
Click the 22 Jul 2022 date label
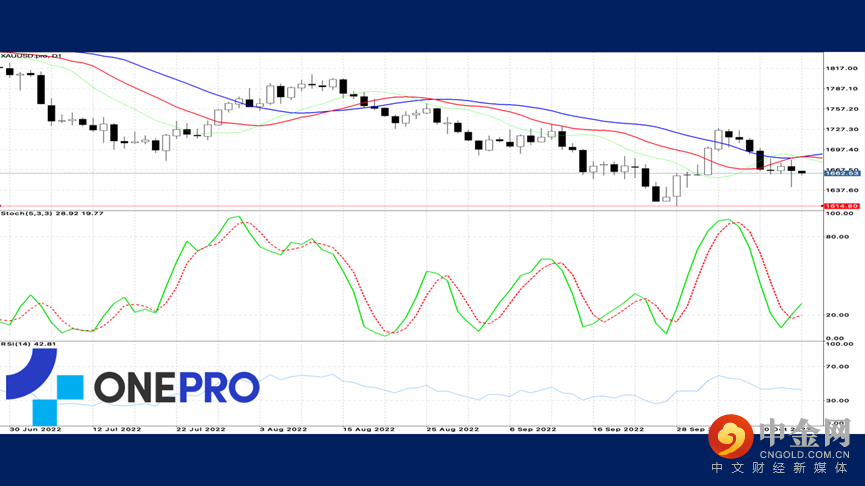point(200,429)
